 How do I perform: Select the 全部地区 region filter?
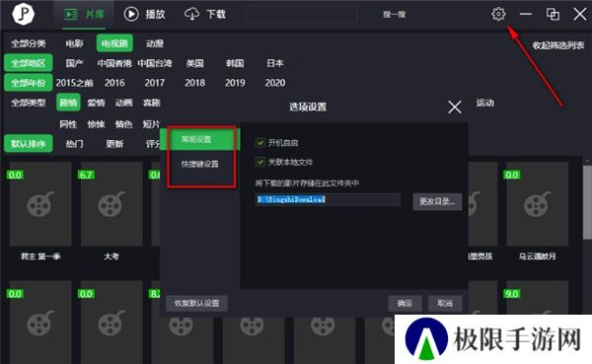coord(29,63)
